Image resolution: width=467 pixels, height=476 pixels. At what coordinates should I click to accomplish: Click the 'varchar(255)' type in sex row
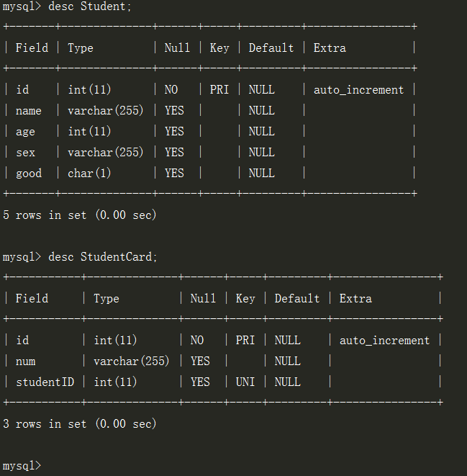[x=105, y=153]
